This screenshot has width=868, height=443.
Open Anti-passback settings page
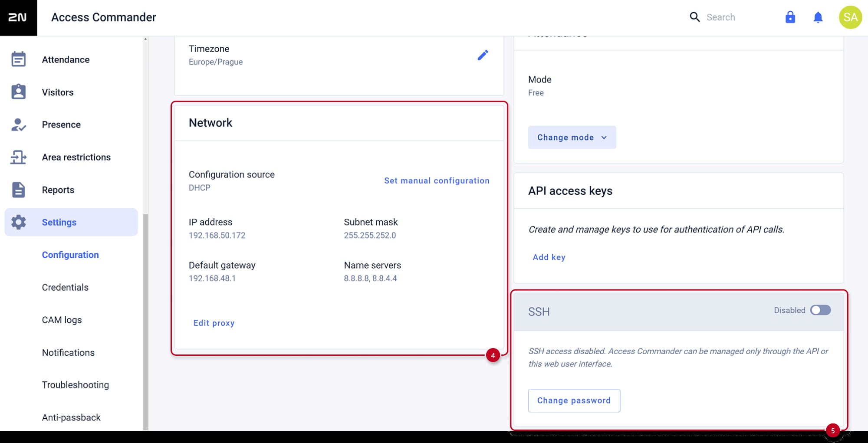[71, 418]
